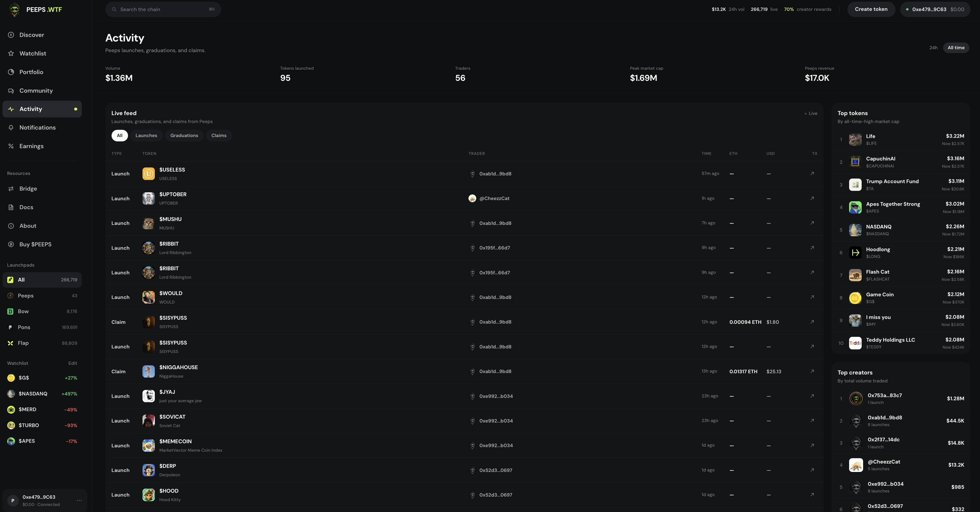The height and width of the screenshot is (512, 980).
Task: Open trader @CheezzCat in live feed
Action: tap(489, 198)
